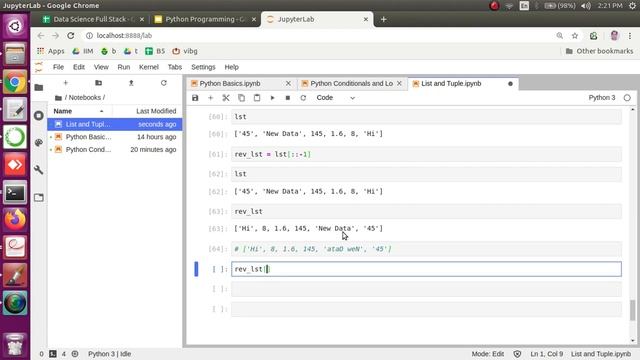Open the cell type dropdown showing Code
Screen dimensions: 640x360
(x=336, y=98)
